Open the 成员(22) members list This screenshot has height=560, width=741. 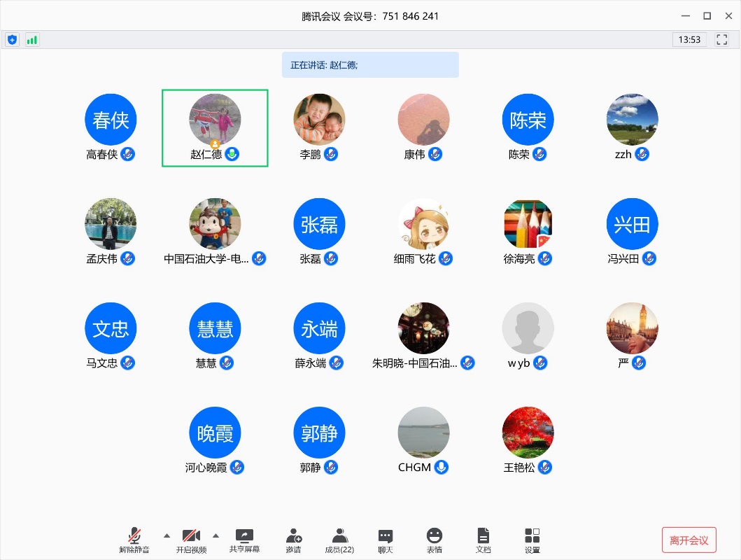click(x=339, y=540)
